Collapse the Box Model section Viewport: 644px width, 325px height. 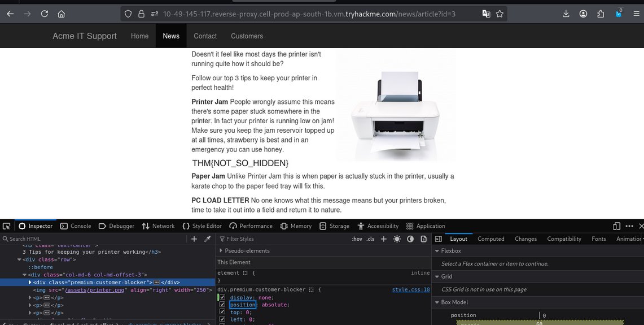pos(437,302)
